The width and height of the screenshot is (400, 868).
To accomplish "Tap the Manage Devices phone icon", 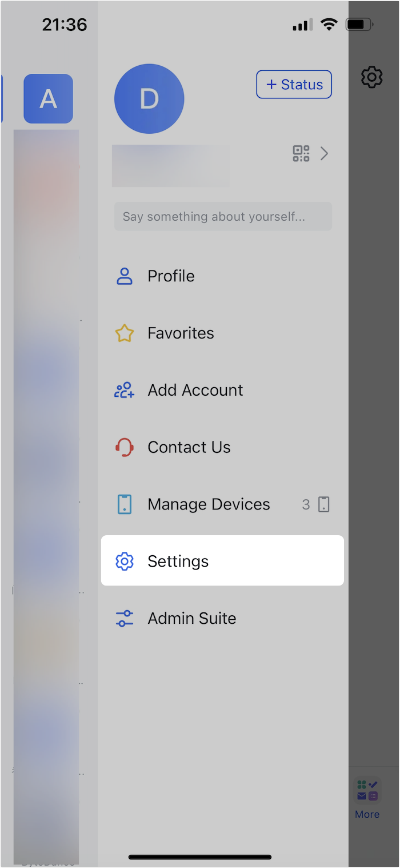I will (125, 504).
